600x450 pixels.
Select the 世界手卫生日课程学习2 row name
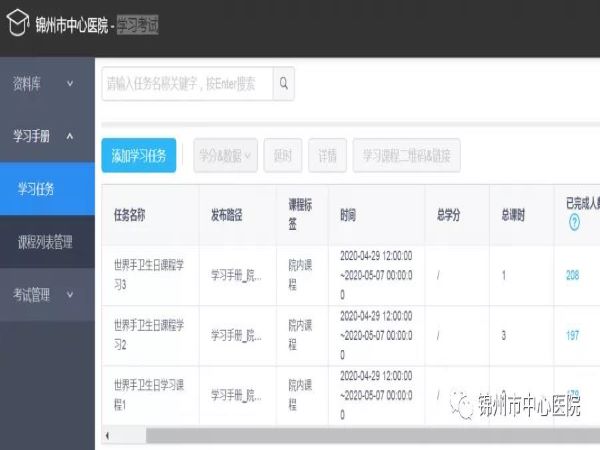[x=149, y=335]
